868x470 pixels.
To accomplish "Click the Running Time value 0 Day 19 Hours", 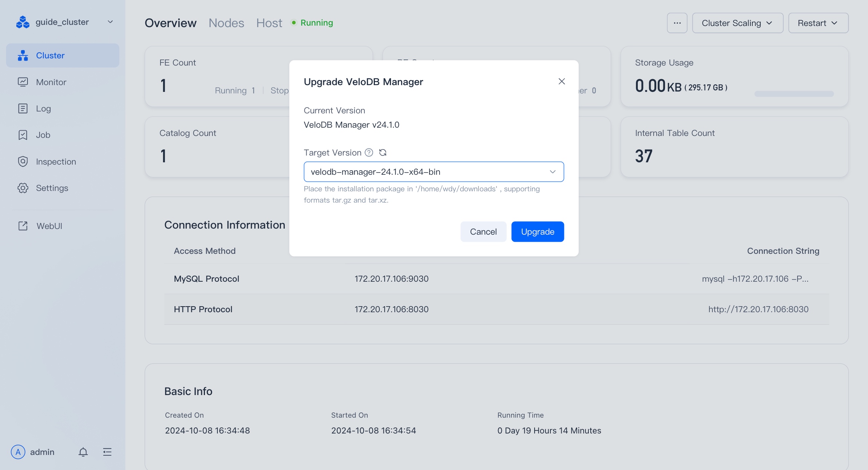I will [549, 430].
